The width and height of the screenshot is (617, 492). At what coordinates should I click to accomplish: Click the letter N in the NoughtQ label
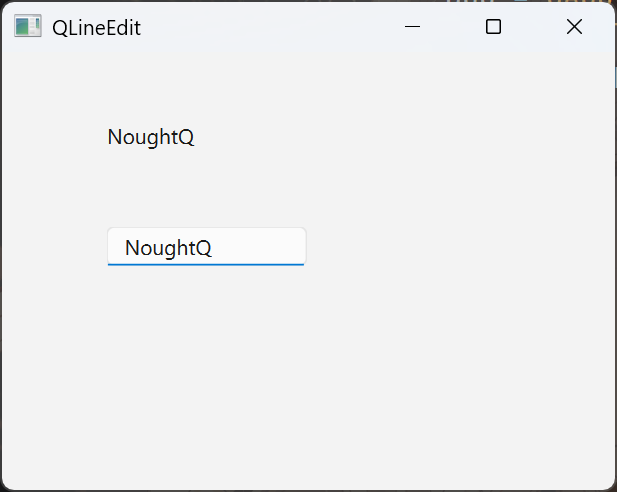click(x=114, y=138)
